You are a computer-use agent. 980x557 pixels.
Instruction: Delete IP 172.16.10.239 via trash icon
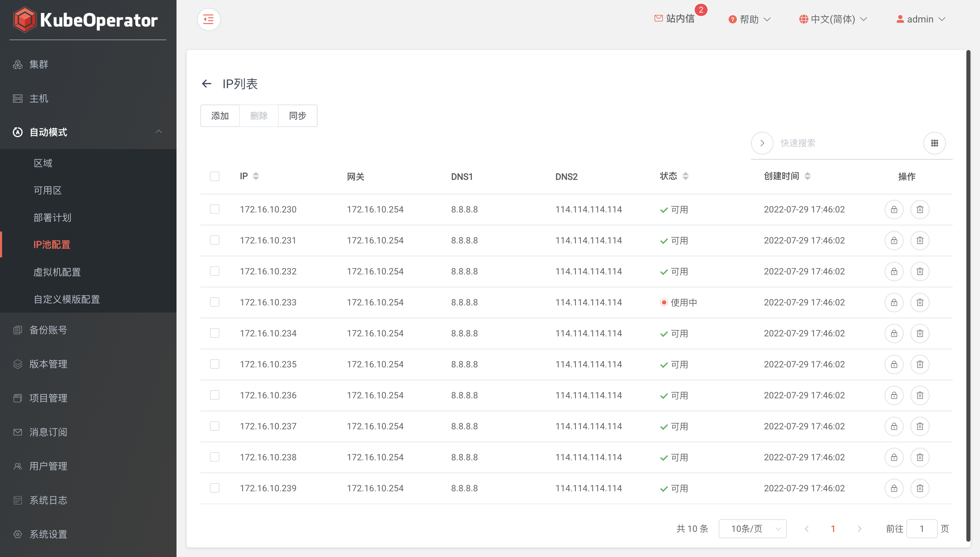(x=920, y=489)
